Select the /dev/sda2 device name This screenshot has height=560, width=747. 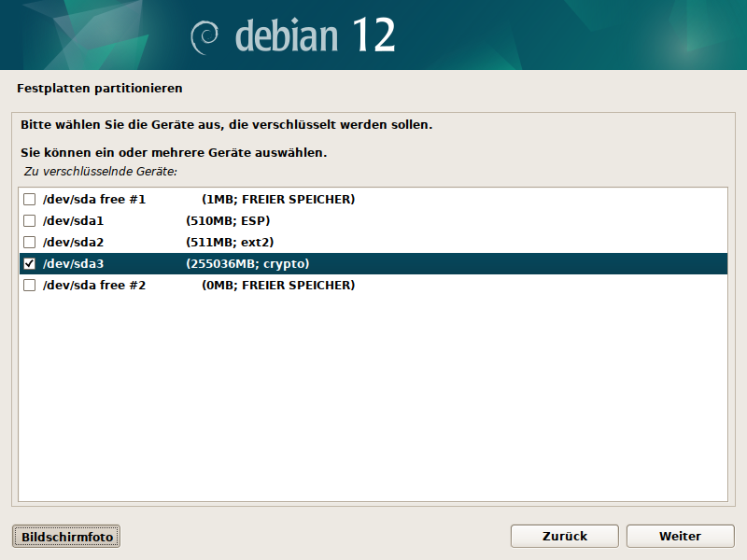[73, 243]
